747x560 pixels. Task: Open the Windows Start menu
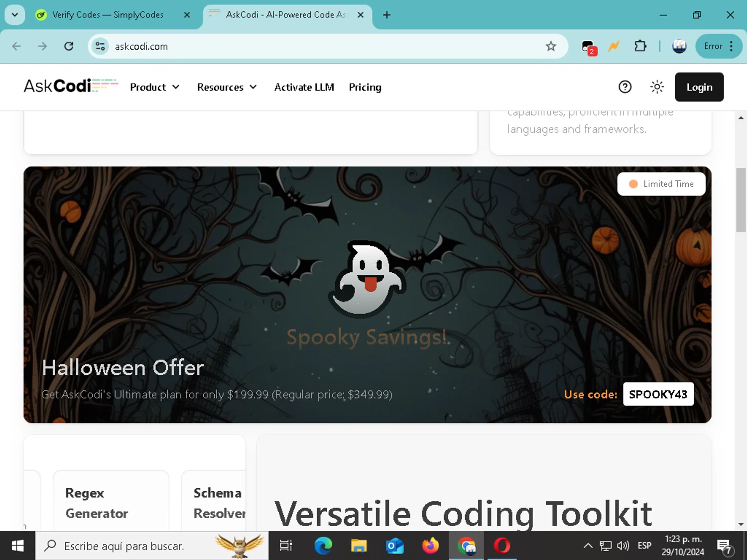pyautogui.click(x=17, y=546)
